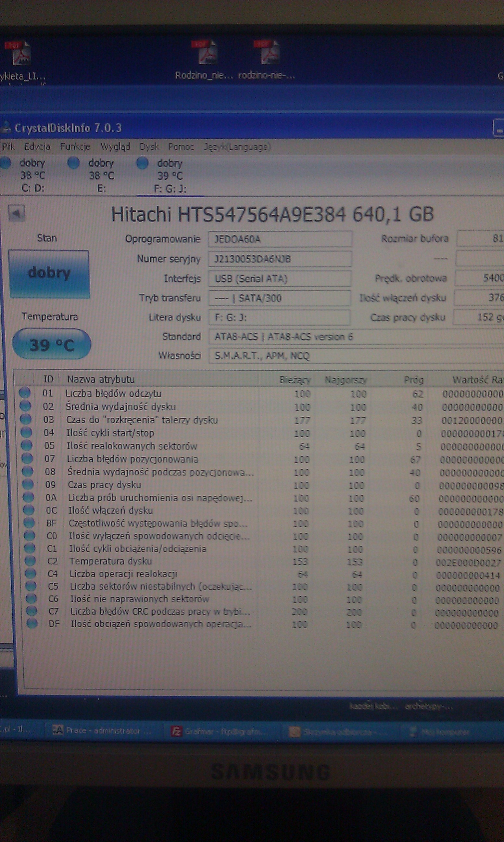Click the status circle for attribute 04

coord(27,432)
